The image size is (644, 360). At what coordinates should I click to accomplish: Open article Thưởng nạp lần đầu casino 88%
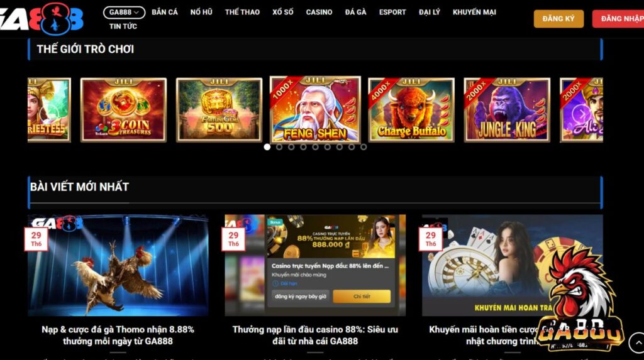click(315, 335)
